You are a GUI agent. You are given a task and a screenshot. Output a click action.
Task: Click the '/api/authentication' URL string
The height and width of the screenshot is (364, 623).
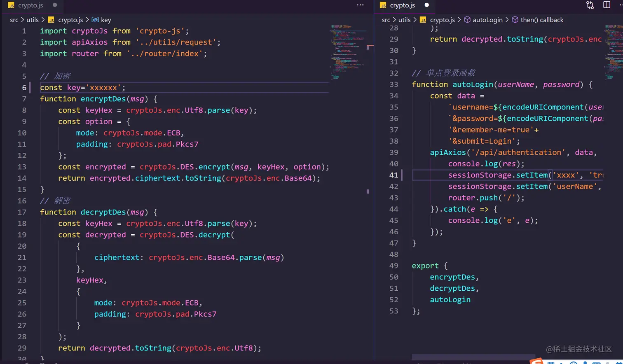point(519,152)
